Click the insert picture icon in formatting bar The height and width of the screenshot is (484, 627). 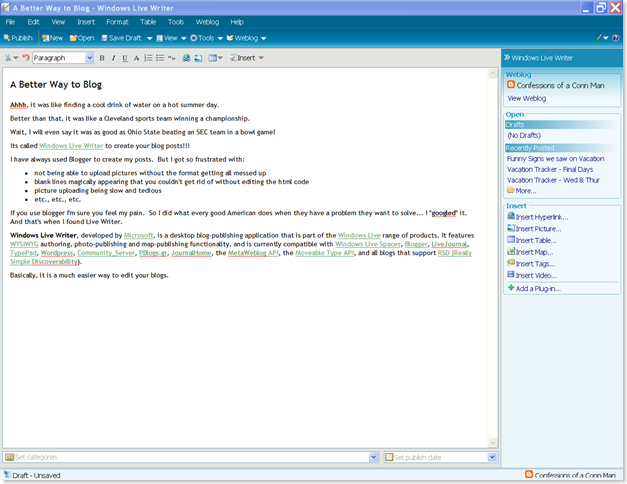198,58
